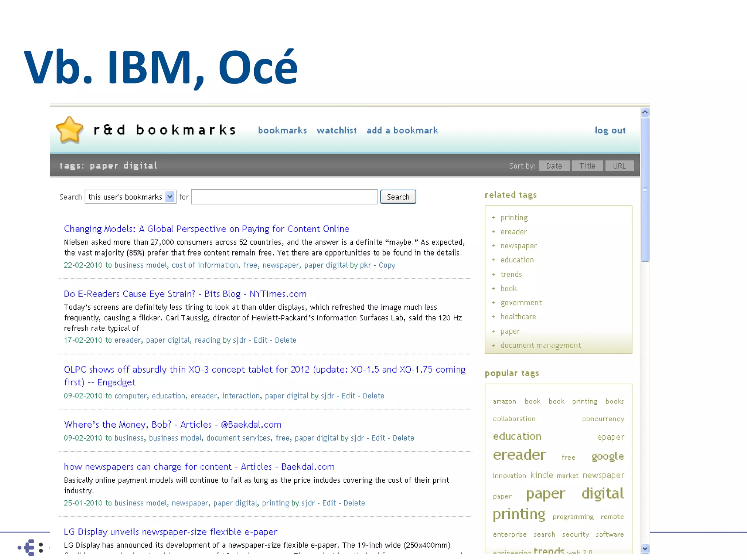Viewport: 747px width, 560px height.
Task: Open 'Changing Models: A Global Perspective' bookmark
Action: pos(206,229)
